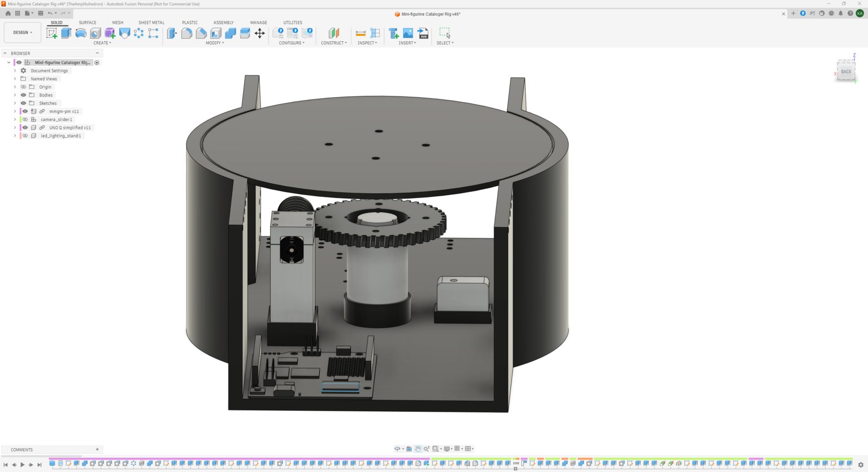Open the ASSEMBLY tab

pyautogui.click(x=224, y=23)
